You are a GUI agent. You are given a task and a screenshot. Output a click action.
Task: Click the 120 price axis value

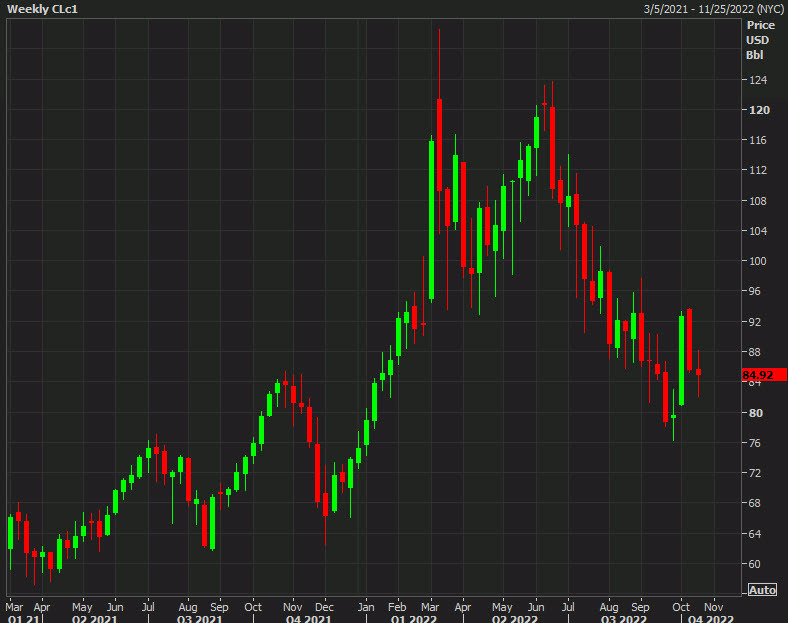click(x=759, y=110)
